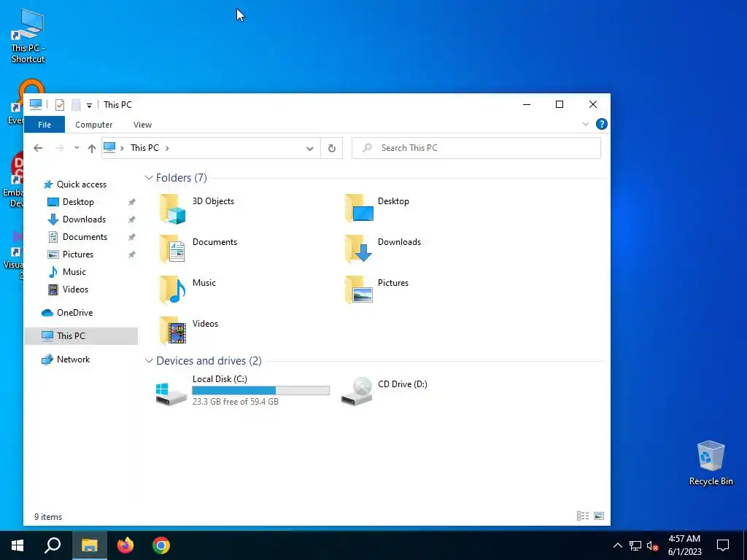Select the Videos folder in Folders group
Image resolution: width=747 pixels, height=560 pixels.
pos(189,330)
